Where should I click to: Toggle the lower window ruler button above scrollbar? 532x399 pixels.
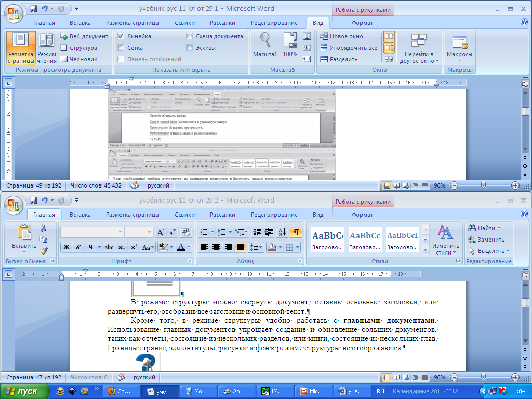tap(525, 275)
